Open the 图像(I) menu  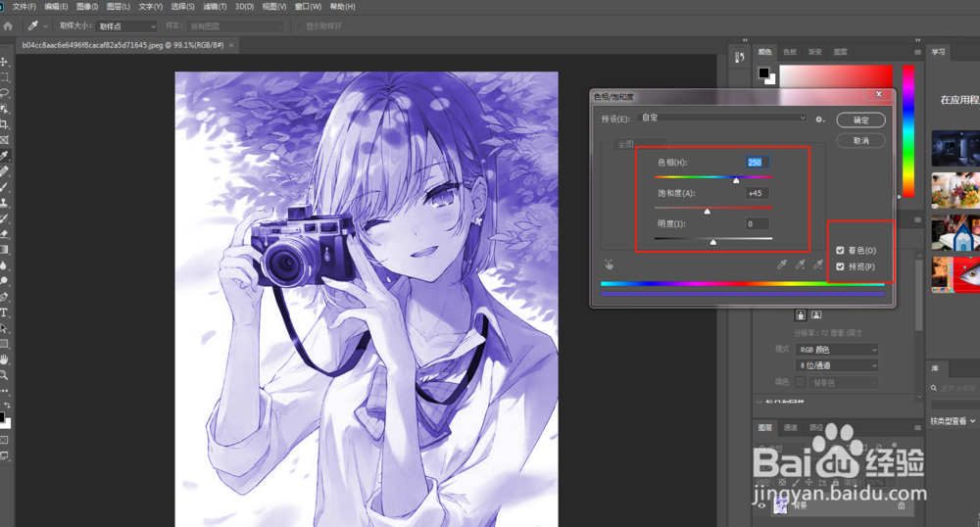(87, 6)
